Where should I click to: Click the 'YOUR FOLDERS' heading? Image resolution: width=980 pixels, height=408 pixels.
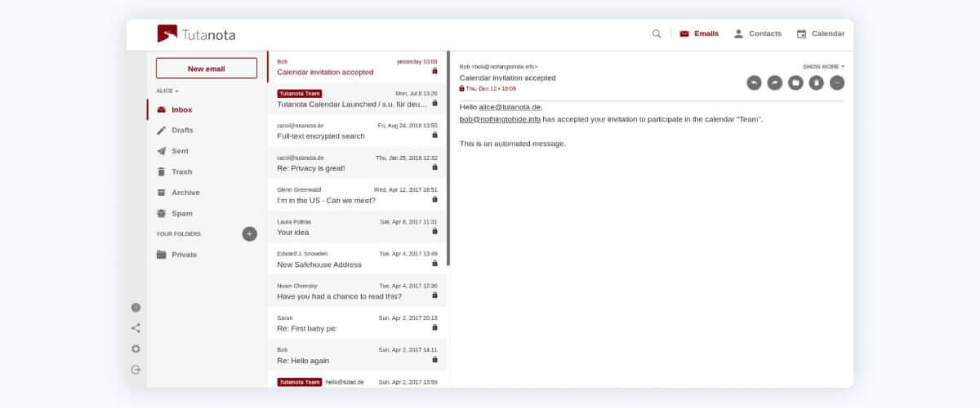click(178, 234)
